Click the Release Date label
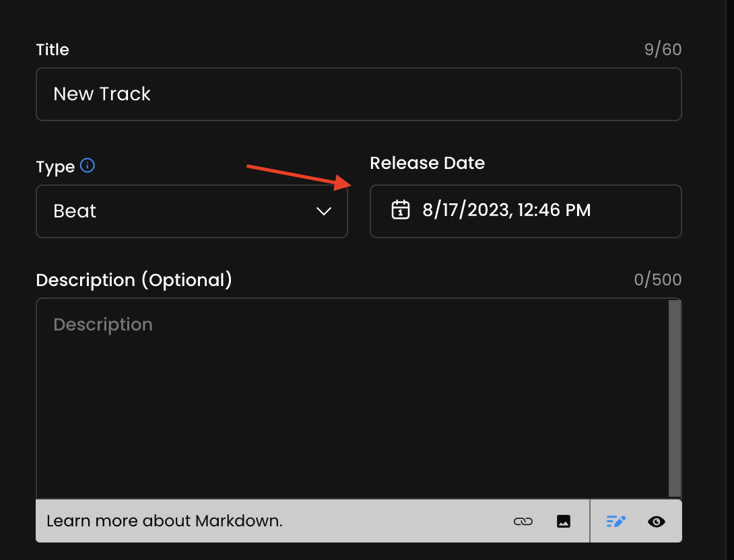This screenshot has width=734, height=560. click(x=427, y=163)
